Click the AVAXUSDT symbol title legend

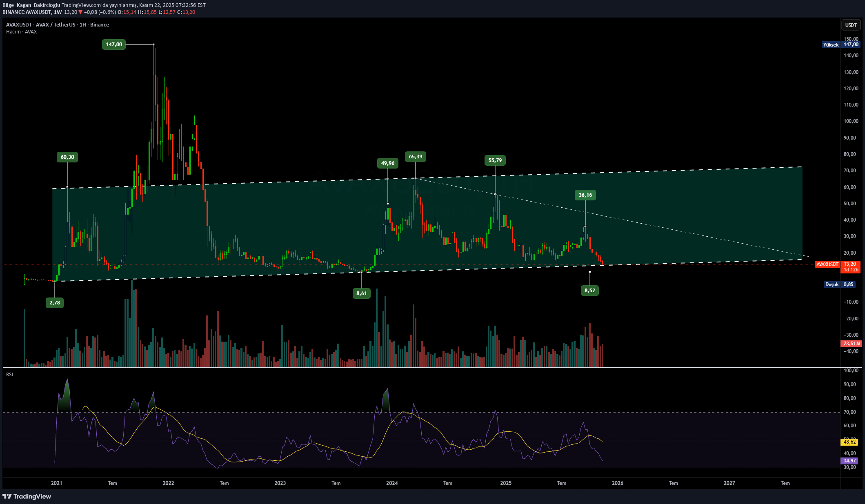[x=57, y=25]
